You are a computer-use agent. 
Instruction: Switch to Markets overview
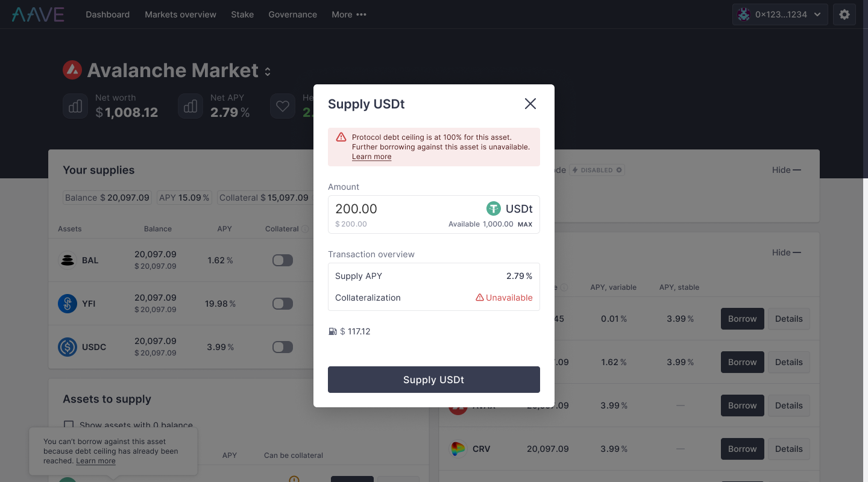click(x=180, y=14)
